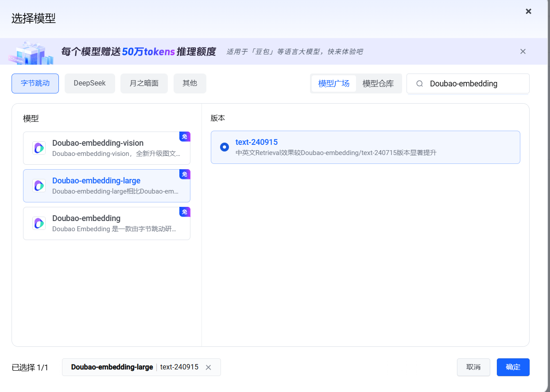
Task: Click the text-240915 version name
Action: [x=256, y=142]
